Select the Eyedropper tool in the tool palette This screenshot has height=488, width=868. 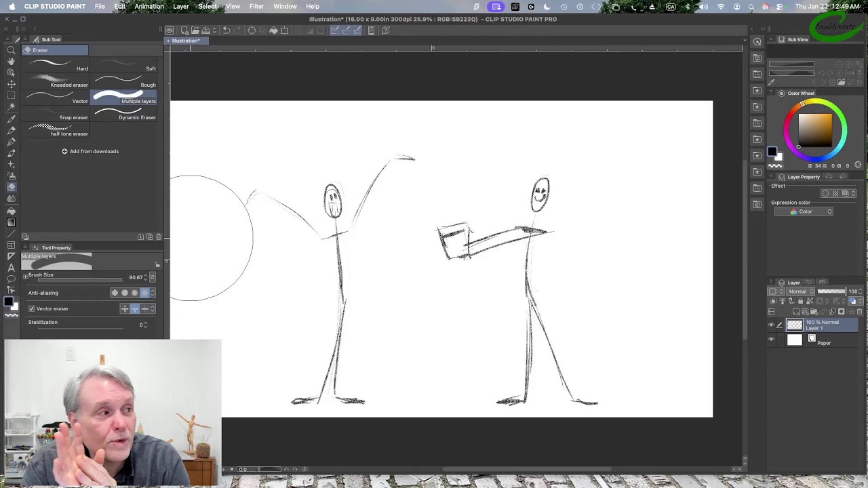tap(11, 119)
